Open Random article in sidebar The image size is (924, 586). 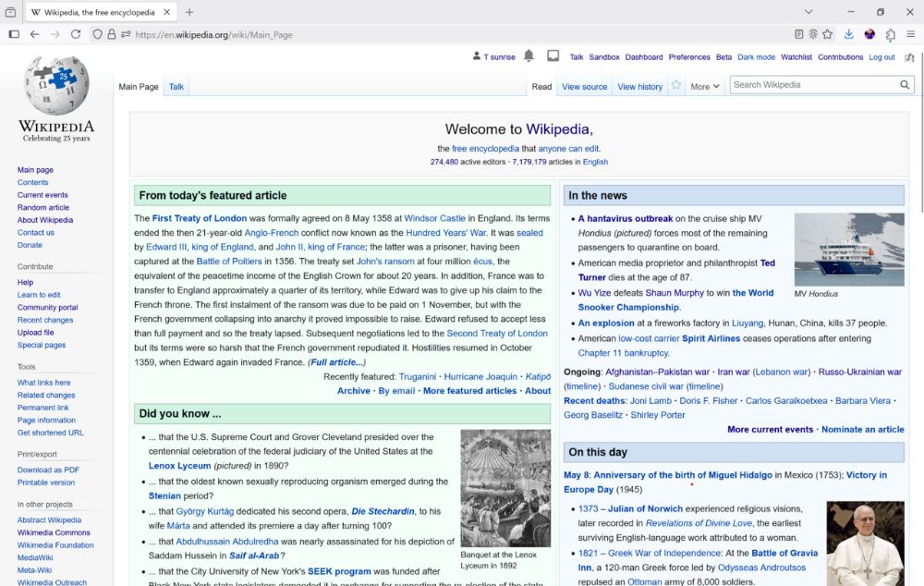tap(43, 208)
